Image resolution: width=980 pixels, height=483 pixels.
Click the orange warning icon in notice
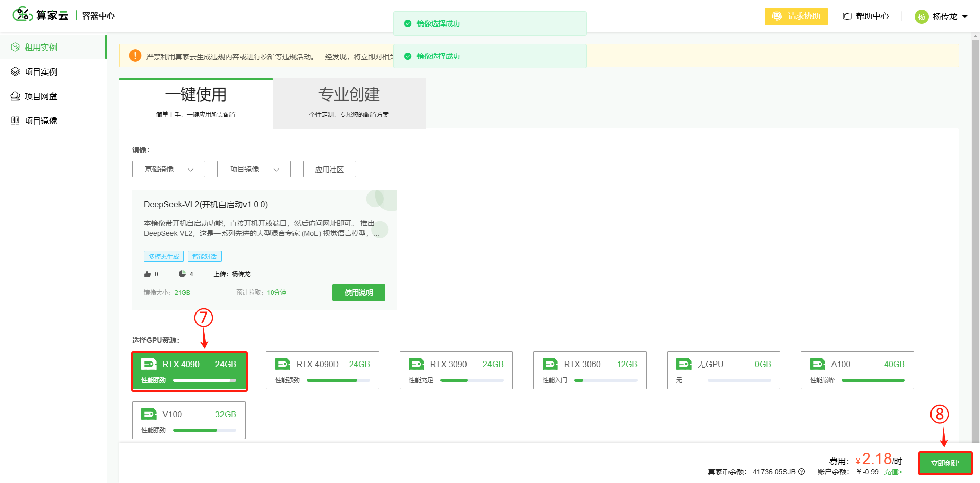coord(135,56)
